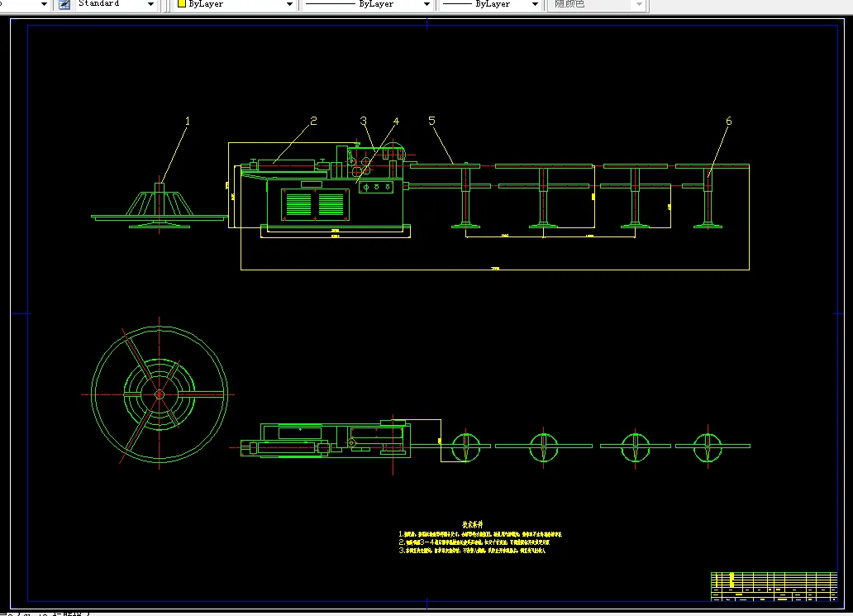853x616 pixels.
Task: Select technical note line starting with 3.
Action: pos(472,551)
